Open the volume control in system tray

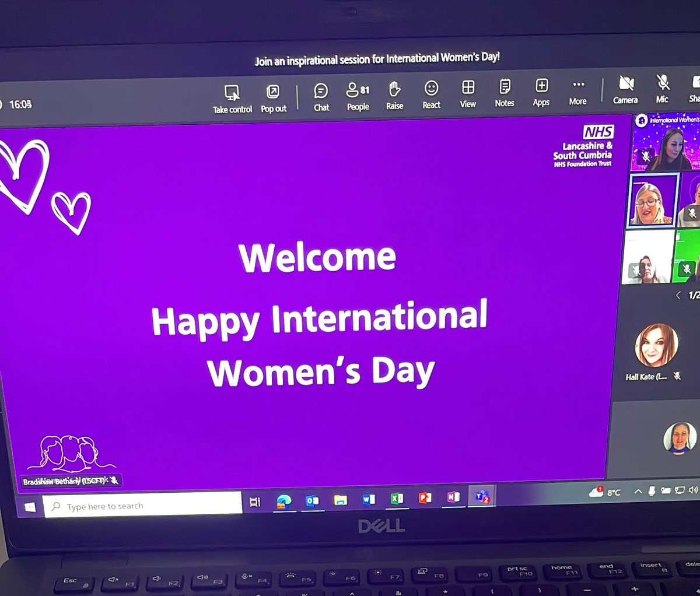pos(693,490)
